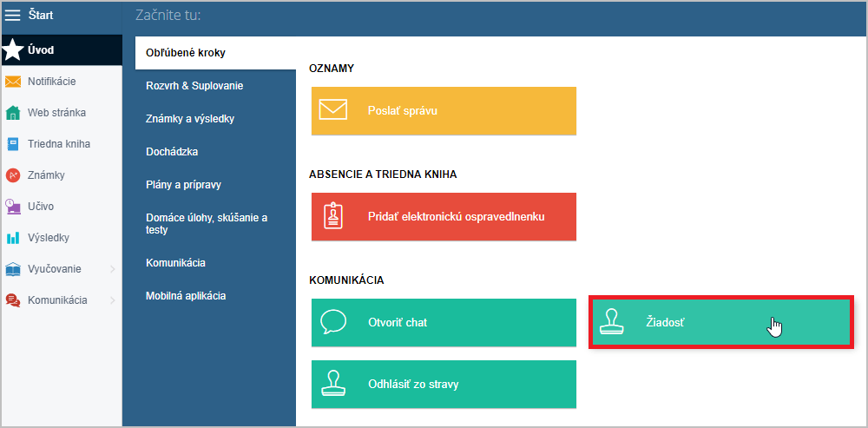Expand the Vyučovanie sidebar submenu arrow

[x=112, y=269]
